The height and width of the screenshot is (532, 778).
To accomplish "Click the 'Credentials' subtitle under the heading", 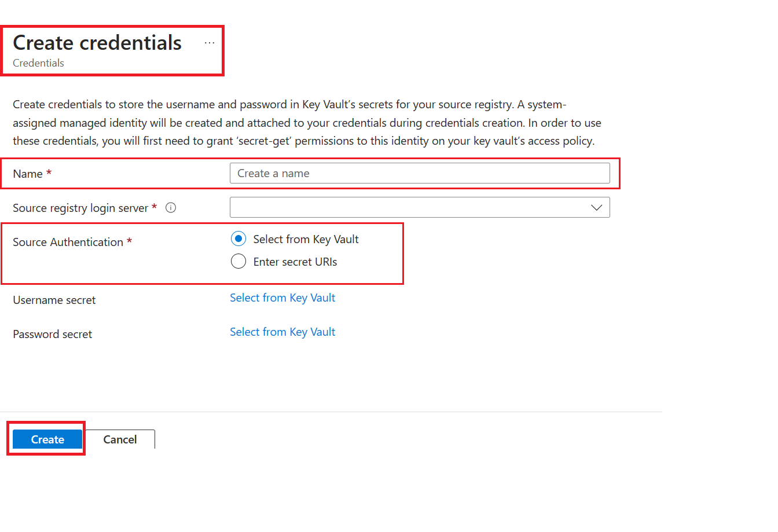I will [x=38, y=63].
